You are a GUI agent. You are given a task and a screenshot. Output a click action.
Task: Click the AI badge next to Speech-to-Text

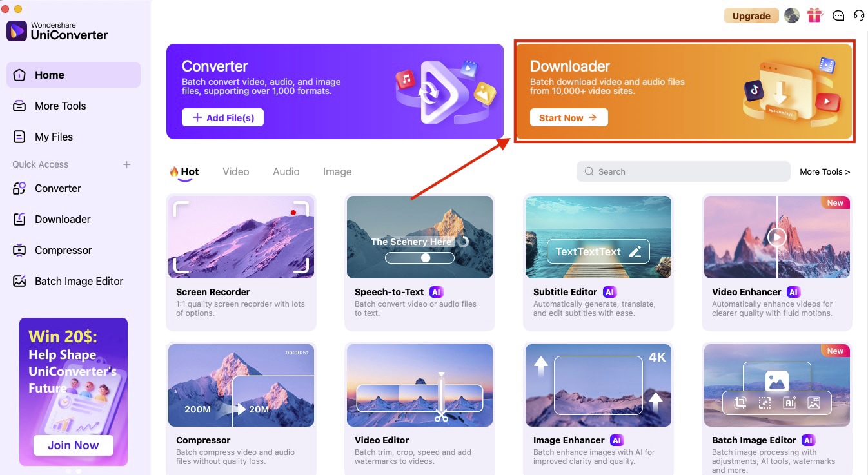[437, 292]
